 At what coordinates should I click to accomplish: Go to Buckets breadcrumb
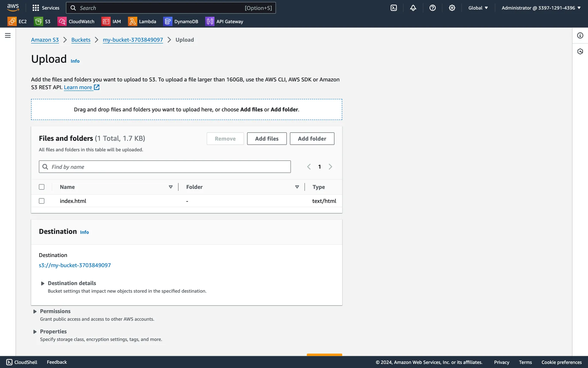pos(81,40)
